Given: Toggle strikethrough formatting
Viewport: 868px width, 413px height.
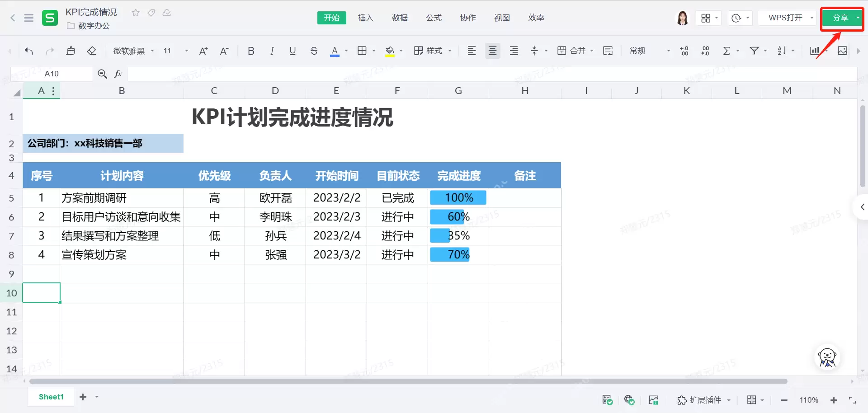Looking at the screenshot, I should (314, 51).
